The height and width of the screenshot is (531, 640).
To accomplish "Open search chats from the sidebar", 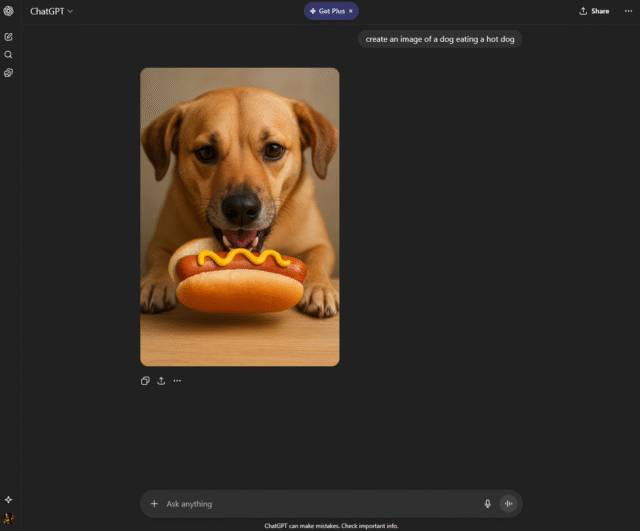I will tap(9, 55).
